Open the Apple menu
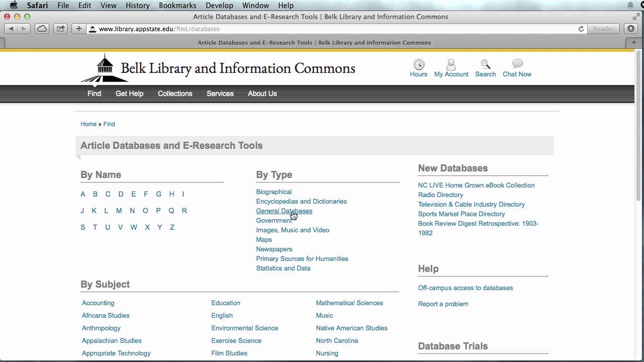Viewport: 644px width, 362px height. tap(15, 6)
